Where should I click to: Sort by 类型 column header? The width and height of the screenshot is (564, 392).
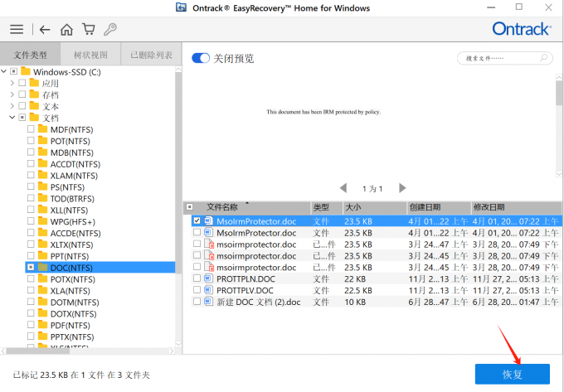321,207
